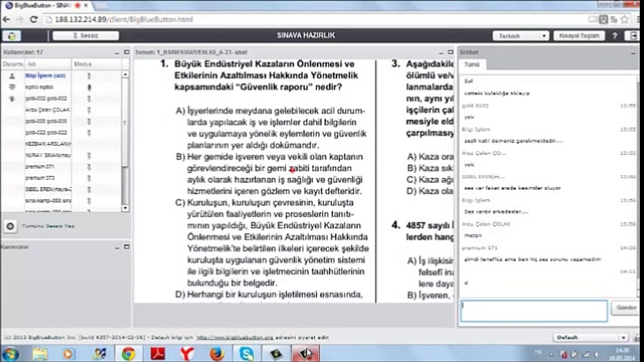Click users list scrollbar up arrow
The image size is (644, 362).
coord(125,74)
